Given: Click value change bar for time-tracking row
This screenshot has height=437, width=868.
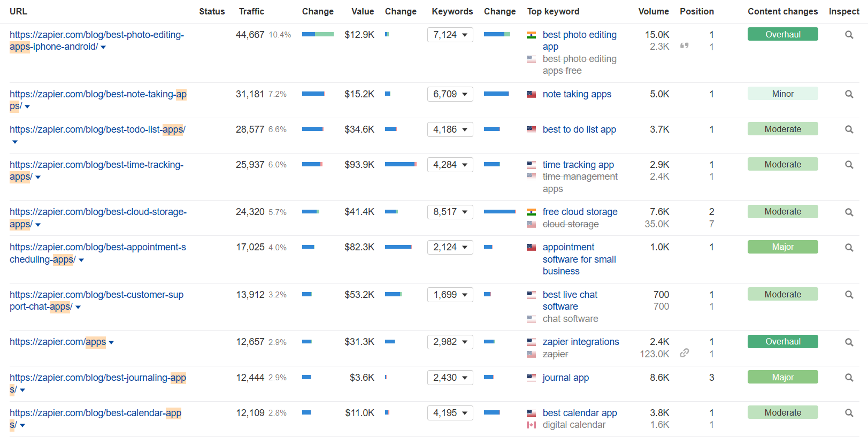Looking at the screenshot, I should pyautogui.click(x=401, y=164).
